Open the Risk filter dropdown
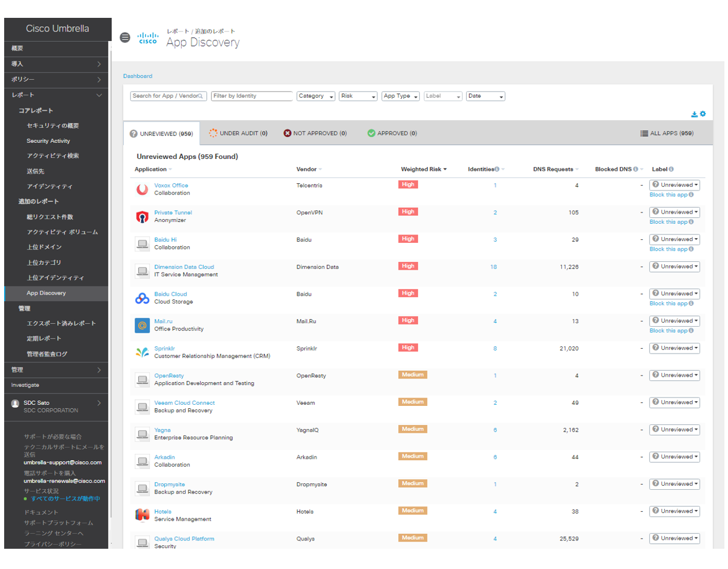Screen dimensions: 728x569 tap(358, 96)
